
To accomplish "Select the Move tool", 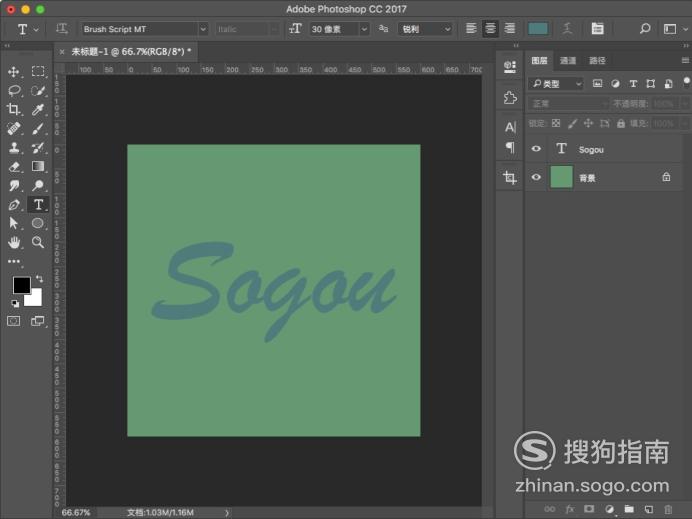I will click(x=13, y=72).
